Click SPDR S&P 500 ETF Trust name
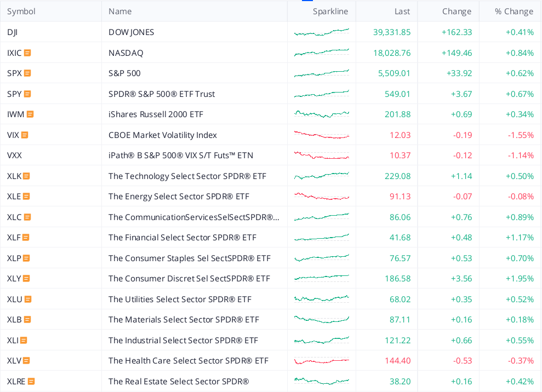The width and height of the screenshot is (542, 392). [162, 94]
